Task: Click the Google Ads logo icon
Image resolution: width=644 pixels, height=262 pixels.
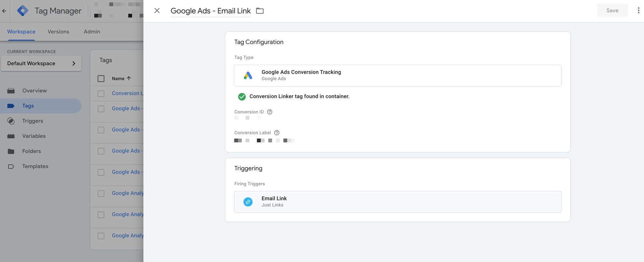Action: click(248, 76)
